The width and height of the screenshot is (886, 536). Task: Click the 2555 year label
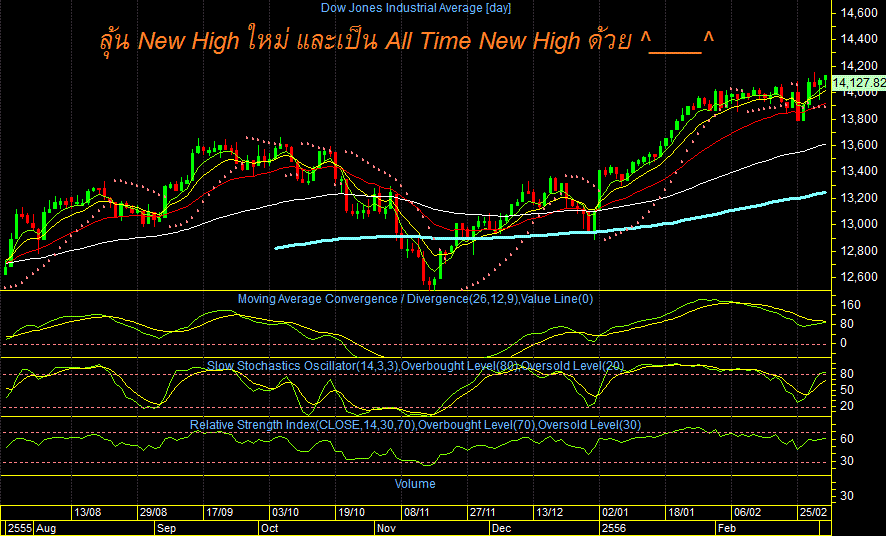pyautogui.click(x=20, y=529)
